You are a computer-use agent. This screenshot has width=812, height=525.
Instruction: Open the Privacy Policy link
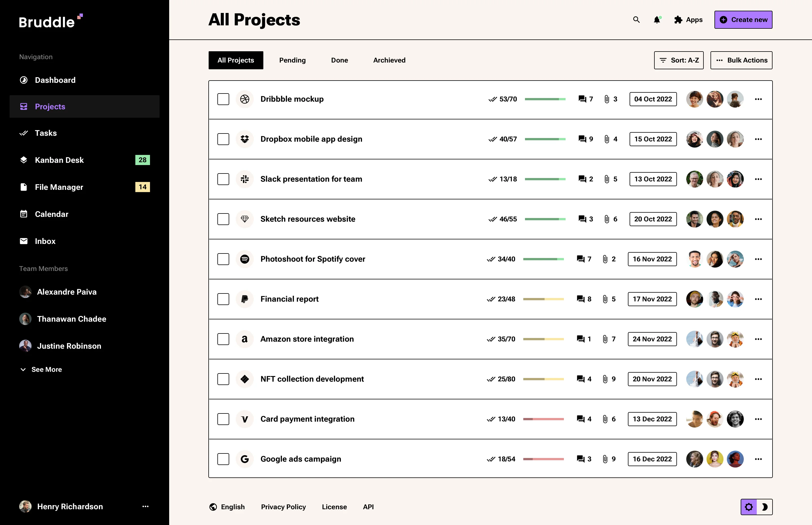click(x=283, y=507)
